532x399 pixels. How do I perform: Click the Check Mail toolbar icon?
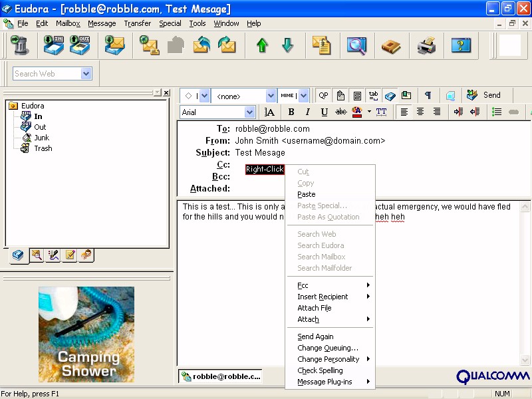[x=114, y=45]
